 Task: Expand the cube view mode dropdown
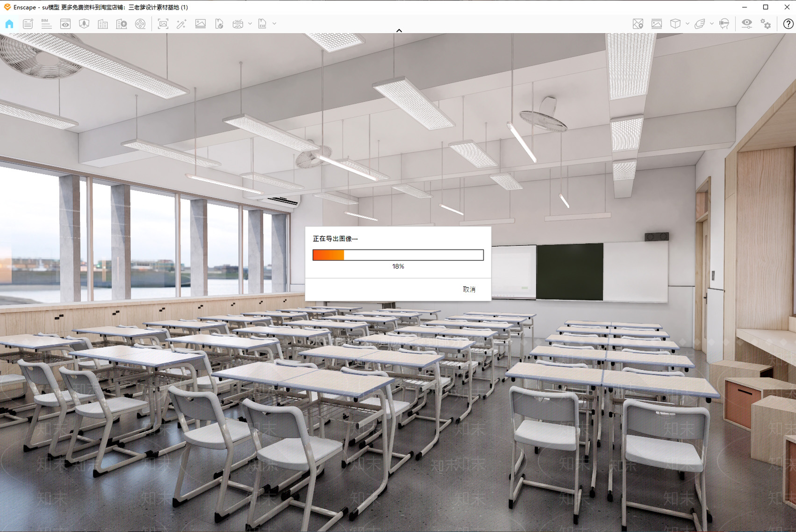688,23
